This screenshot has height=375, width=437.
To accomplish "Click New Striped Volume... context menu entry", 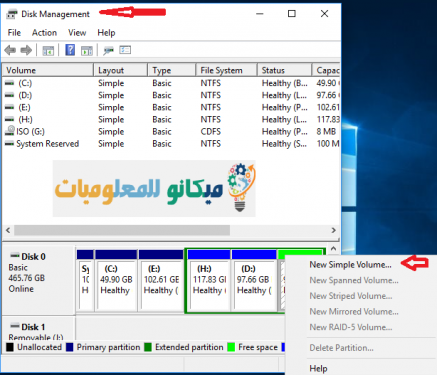I will [351, 296].
